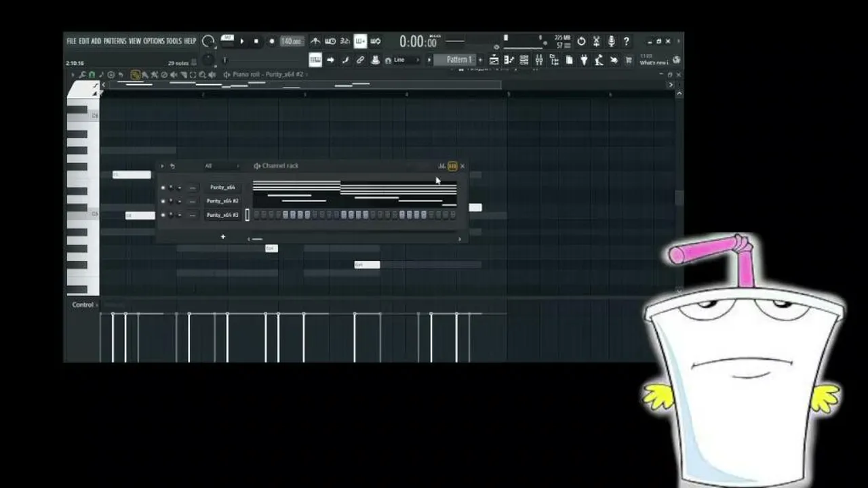The image size is (868, 488).
Task: Toggle the channel rack step/piano view button
Action: click(x=452, y=166)
